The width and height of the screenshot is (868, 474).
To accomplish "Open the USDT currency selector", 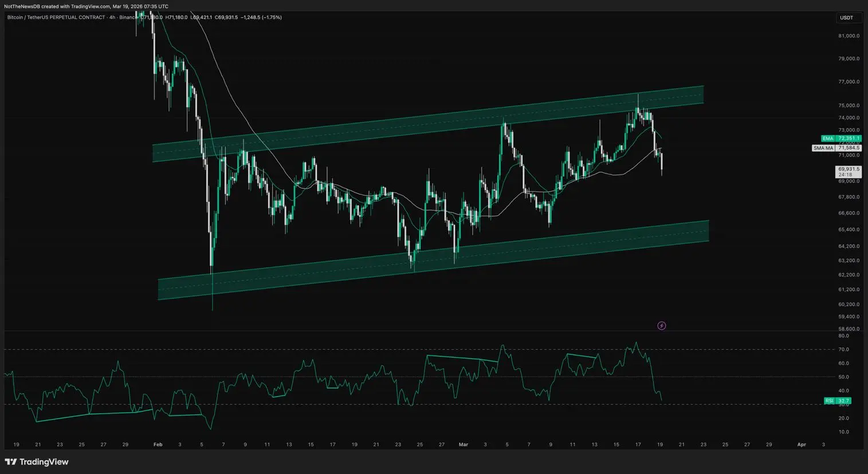I will coord(846,18).
